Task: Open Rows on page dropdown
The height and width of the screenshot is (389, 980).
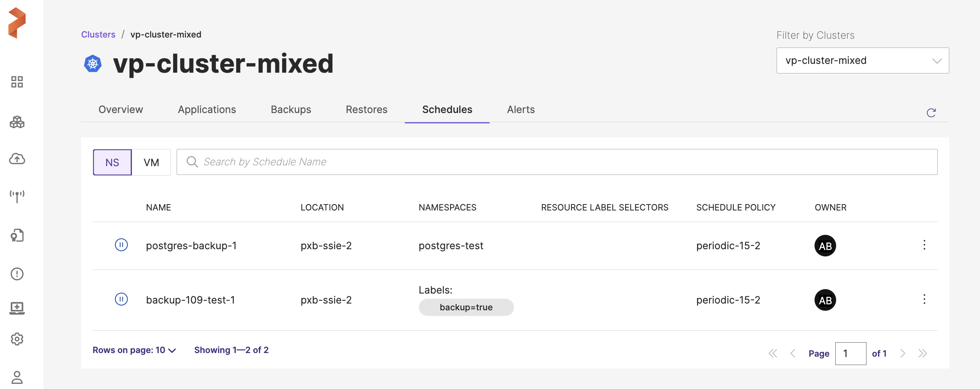Action: point(134,350)
